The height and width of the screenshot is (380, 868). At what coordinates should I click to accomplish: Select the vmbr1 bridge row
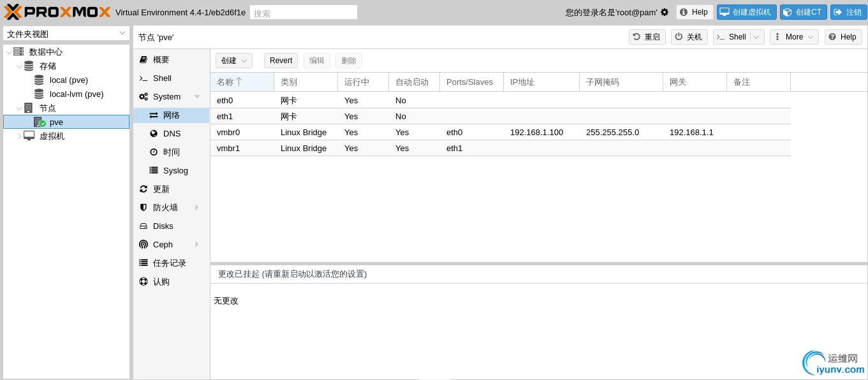pyautogui.click(x=501, y=148)
